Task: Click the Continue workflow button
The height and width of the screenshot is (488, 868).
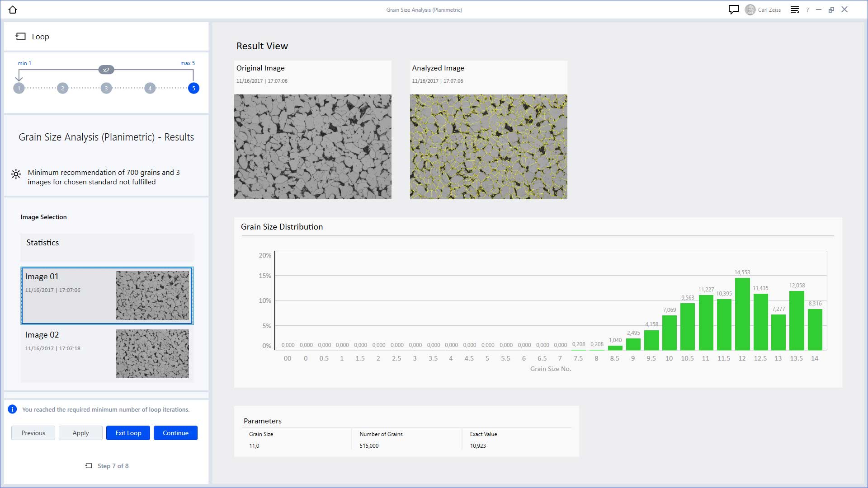Action: pyautogui.click(x=175, y=432)
